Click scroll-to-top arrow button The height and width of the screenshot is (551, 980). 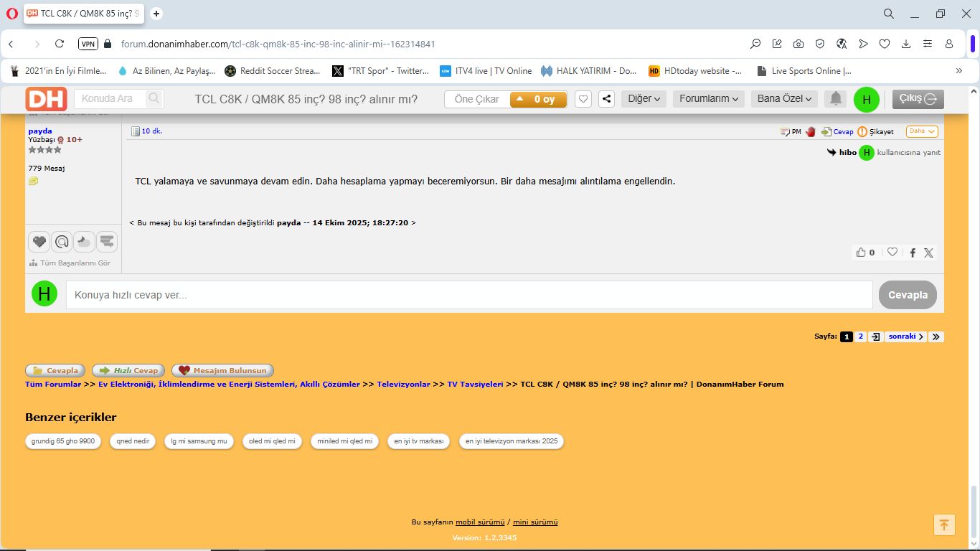click(944, 524)
